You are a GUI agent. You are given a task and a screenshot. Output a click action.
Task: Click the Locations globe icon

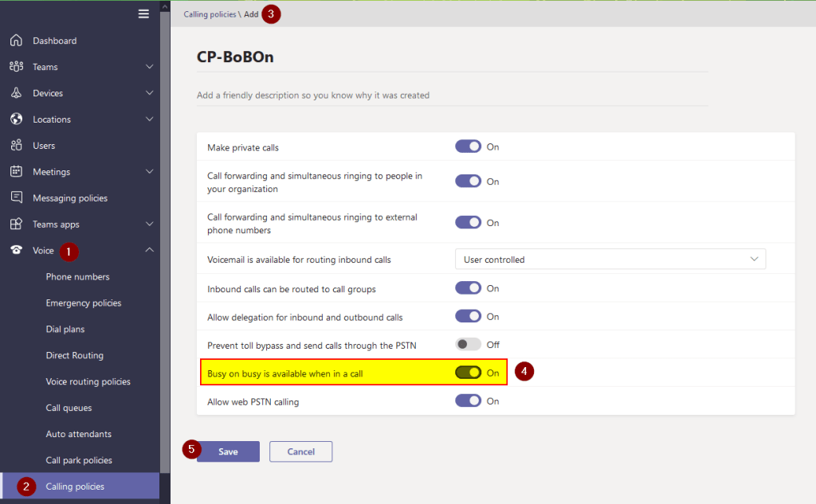[16, 119]
